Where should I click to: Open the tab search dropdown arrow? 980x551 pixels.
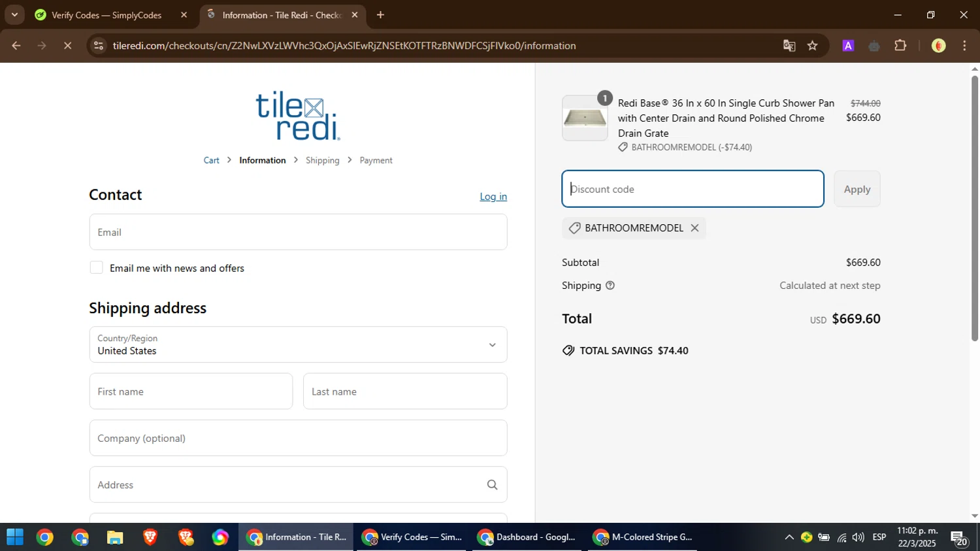click(x=14, y=14)
